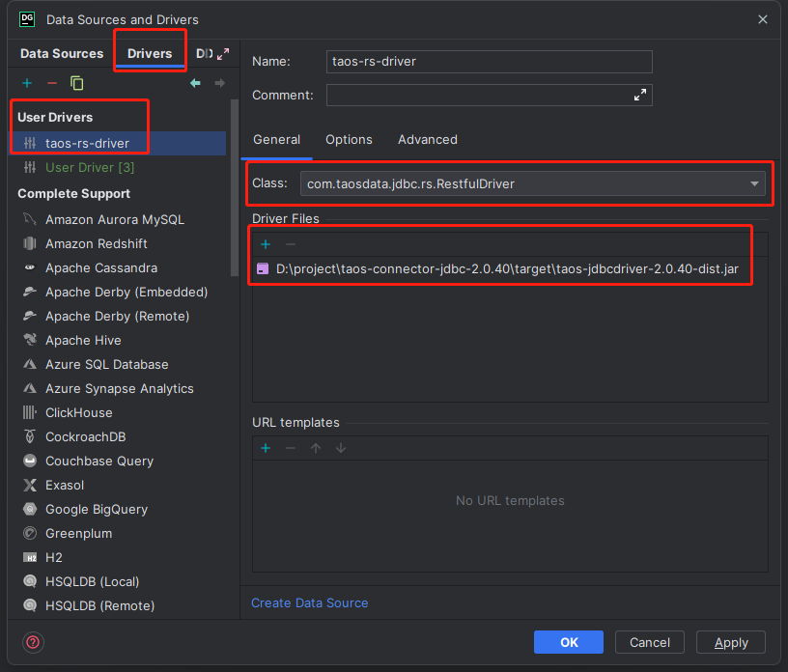Open the partially hidden DDL tab
The width and height of the screenshot is (788, 672).
(204, 54)
